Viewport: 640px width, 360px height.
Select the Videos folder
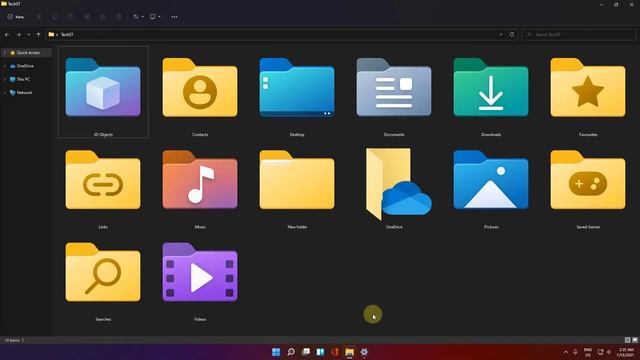[x=200, y=272]
